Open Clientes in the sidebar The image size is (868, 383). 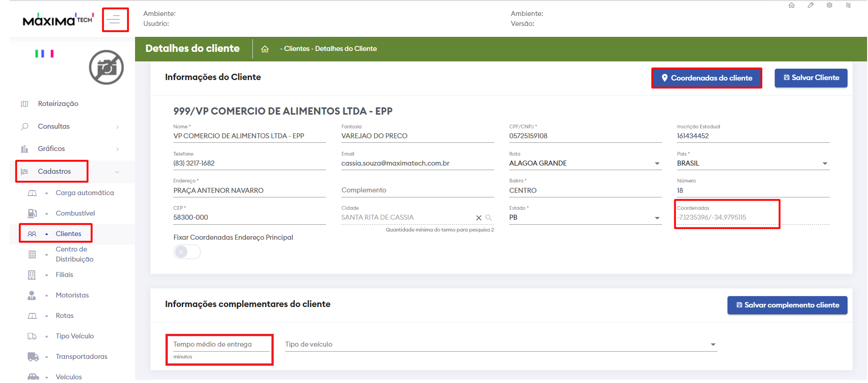[68, 234]
